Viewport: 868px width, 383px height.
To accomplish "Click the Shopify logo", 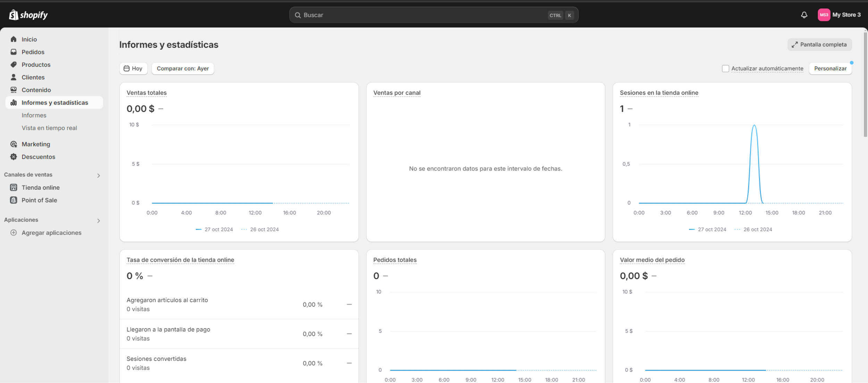I will [x=28, y=15].
